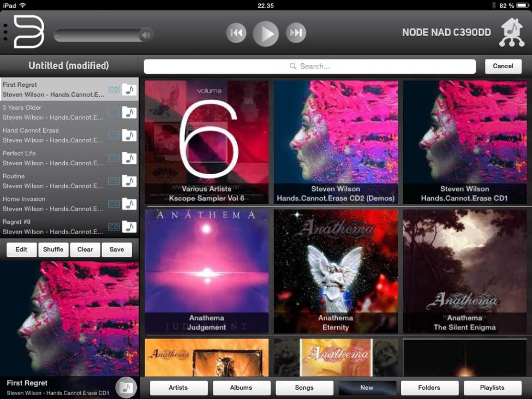This screenshot has height=399, width=532.
Task: Edit the current playlist
Action: (x=21, y=249)
